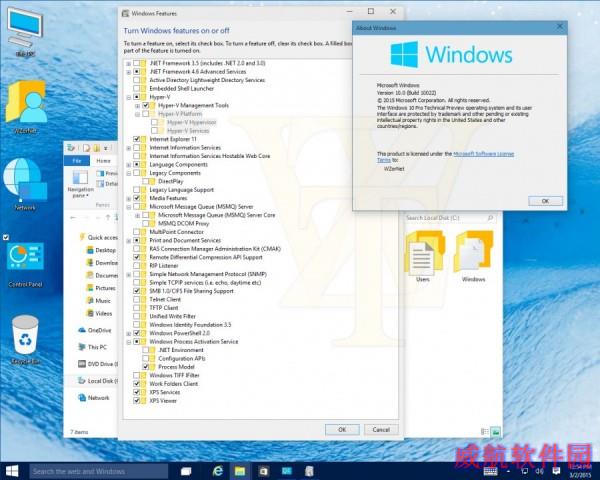This screenshot has height=480, width=600.
Task: Select This PC in the Explorer sidebar
Action: coord(93,347)
